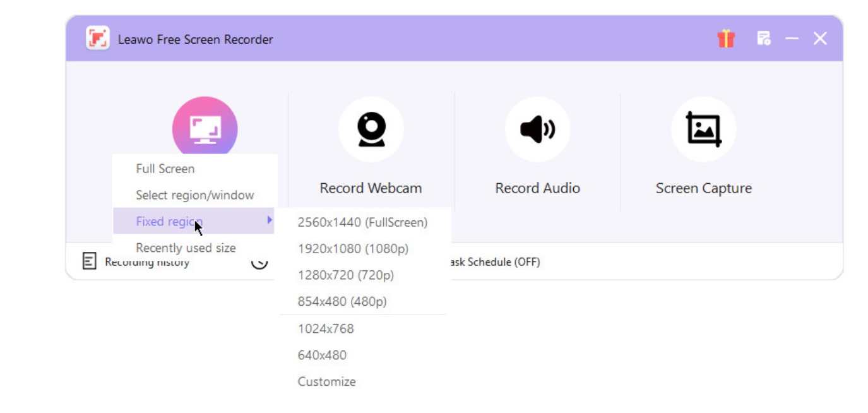The height and width of the screenshot is (413, 868).
Task: Click the Recording history list icon
Action: [x=90, y=261]
